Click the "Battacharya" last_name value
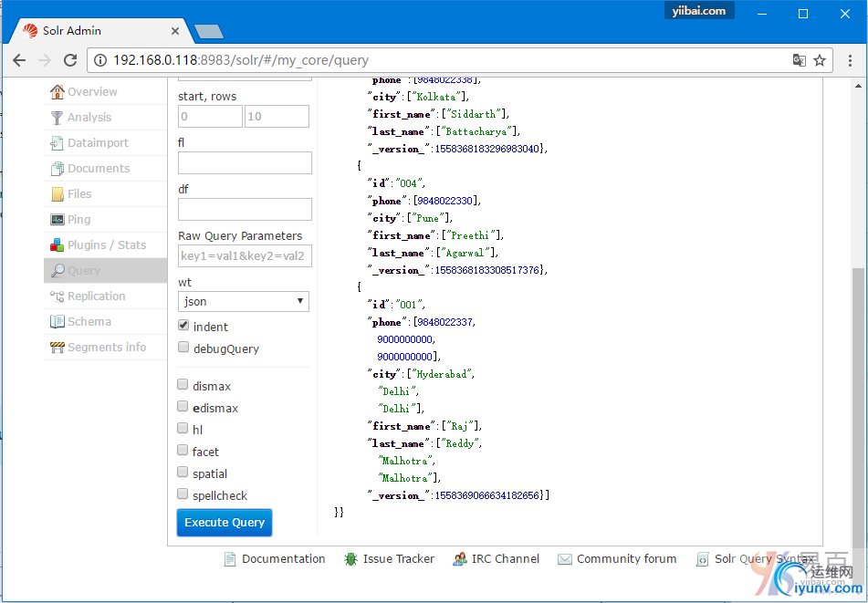The width and height of the screenshot is (868, 603). coord(477,131)
